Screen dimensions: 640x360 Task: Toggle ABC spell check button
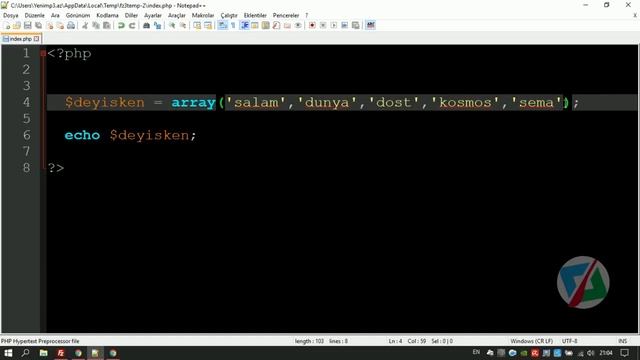(x=371, y=25)
